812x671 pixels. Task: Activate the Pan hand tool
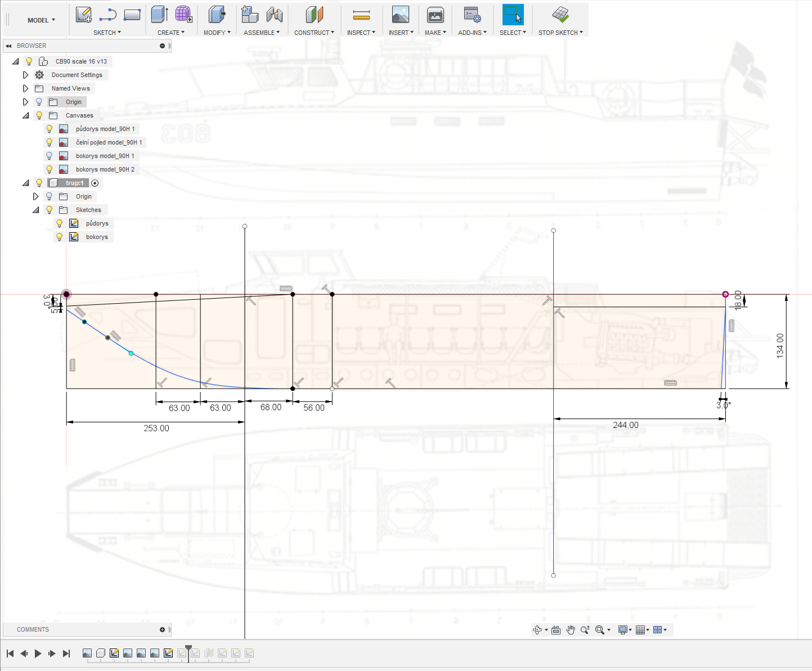pos(571,630)
